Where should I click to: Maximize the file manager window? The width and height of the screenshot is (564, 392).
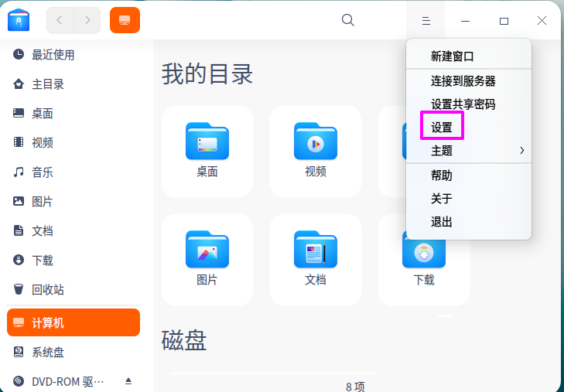click(504, 21)
